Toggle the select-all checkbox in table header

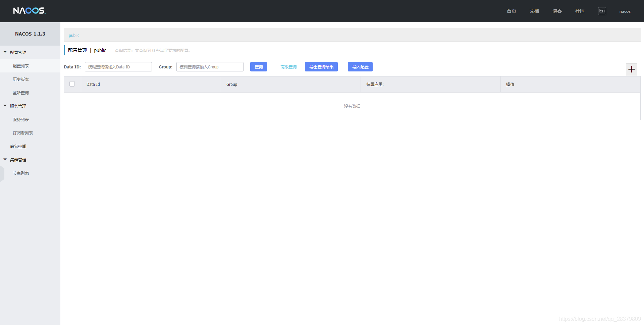coord(72,84)
